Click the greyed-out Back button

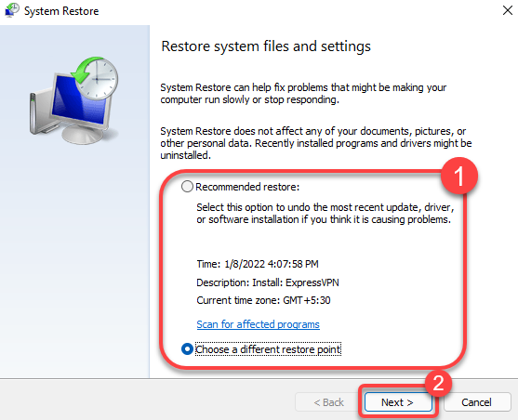[328, 402]
